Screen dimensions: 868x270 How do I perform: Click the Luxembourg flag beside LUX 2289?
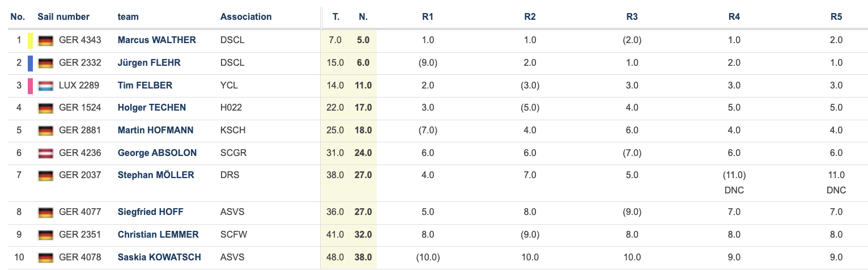click(45, 86)
